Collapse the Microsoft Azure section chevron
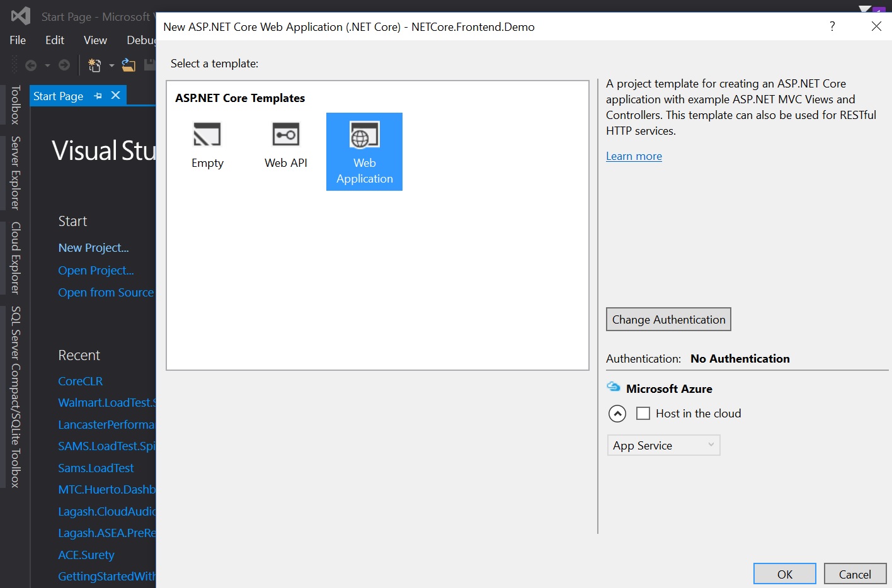This screenshot has height=588, width=892. (x=617, y=414)
